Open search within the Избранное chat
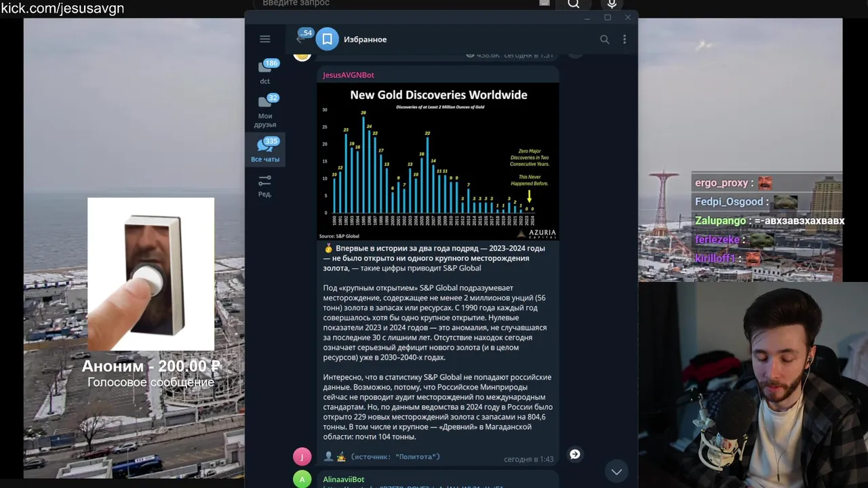Image resolution: width=868 pixels, height=488 pixels. click(604, 39)
